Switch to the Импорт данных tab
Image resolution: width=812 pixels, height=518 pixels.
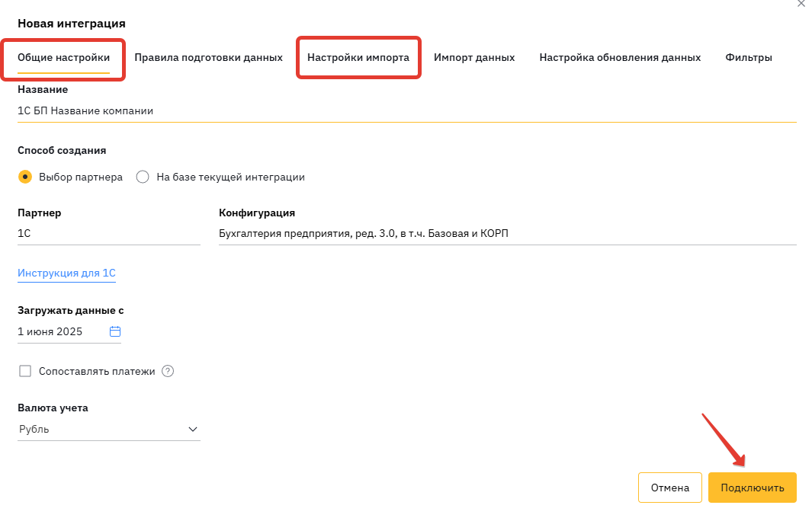pyautogui.click(x=474, y=57)
